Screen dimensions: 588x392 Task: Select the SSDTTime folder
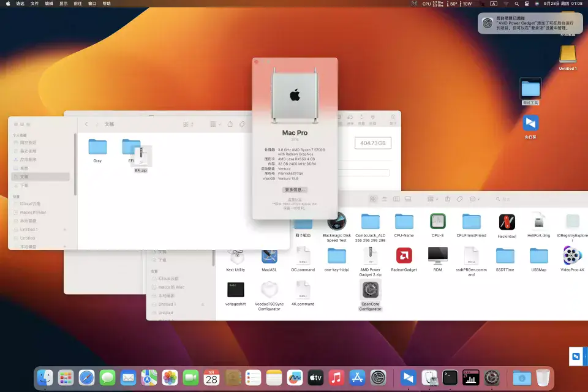pyautogui.click(x=505, y=256)
